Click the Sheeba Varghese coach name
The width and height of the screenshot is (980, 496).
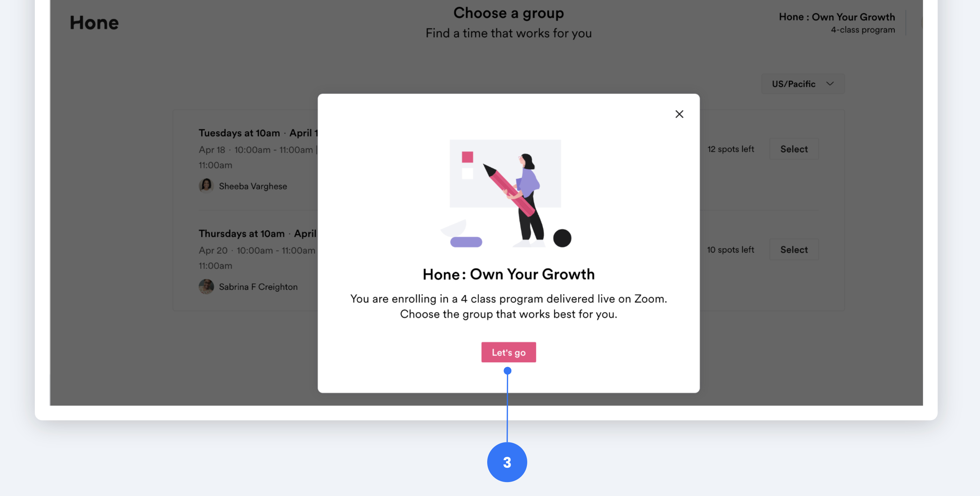[252, 186]
